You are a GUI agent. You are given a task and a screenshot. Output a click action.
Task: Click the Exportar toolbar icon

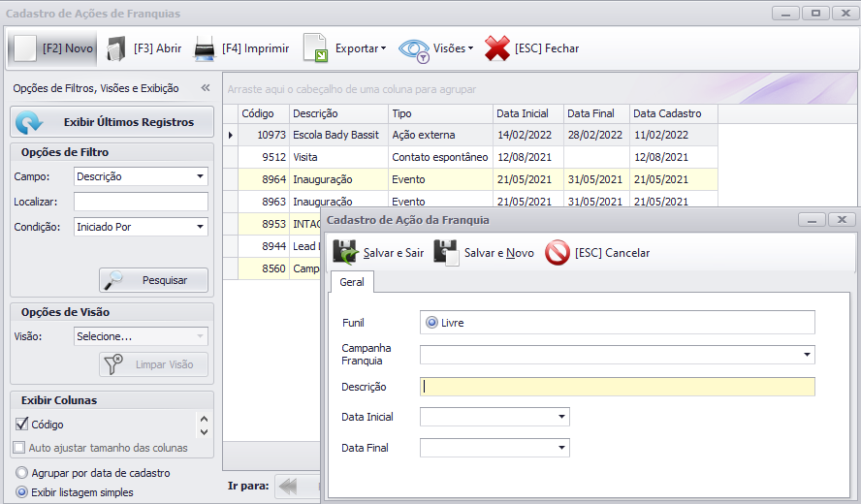[x=315, y=48]
